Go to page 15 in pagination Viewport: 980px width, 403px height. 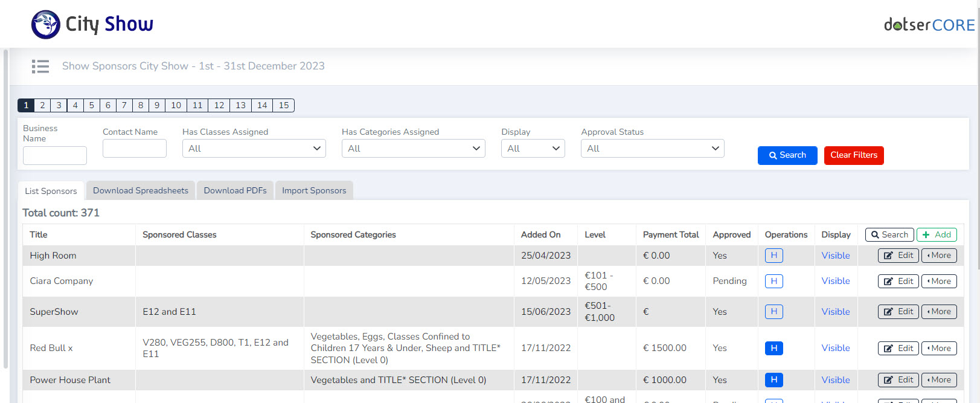(284, 106)
